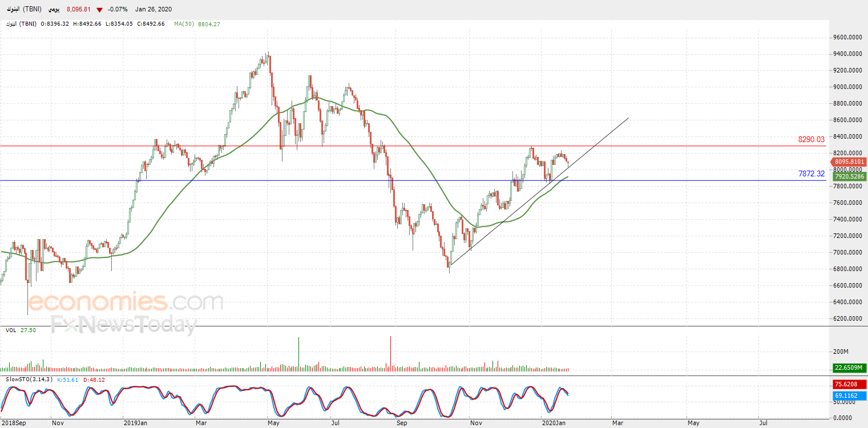Screen dimensions: 868x428
Task: Click the date Jan 26, 2020
Action: pyautogui.click(x=154, y=10)
